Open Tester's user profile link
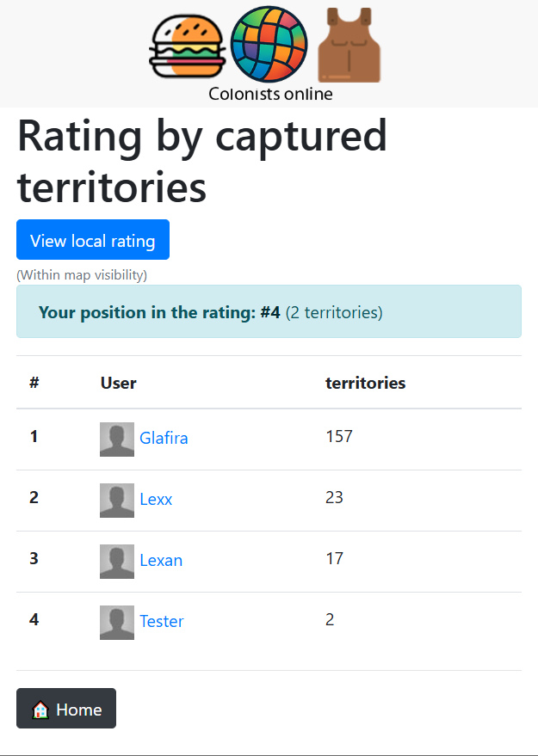The width and height of the screenshot is (538, 756). (162, 622)
